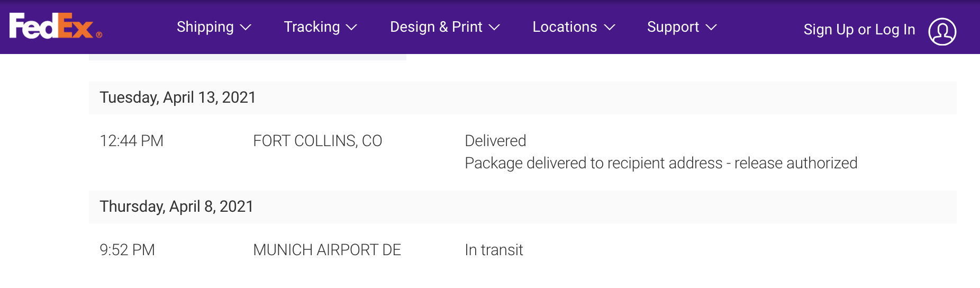This screenshot has width=980, height=288.
Task: Select the Design & Print menu label
Action: coord(436,27)
